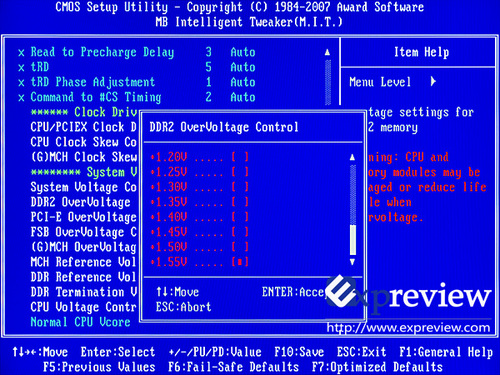Select DDR2 OverVoltage menu item
The image size is (500, 375).
click(x=81, y=202)
